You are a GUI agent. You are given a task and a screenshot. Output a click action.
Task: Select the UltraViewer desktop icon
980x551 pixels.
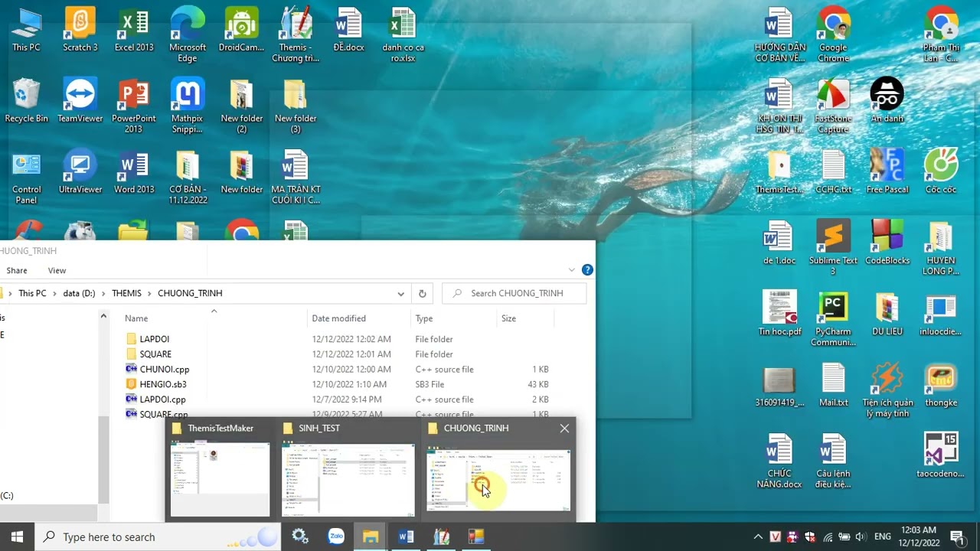click(x=80, y=171)
